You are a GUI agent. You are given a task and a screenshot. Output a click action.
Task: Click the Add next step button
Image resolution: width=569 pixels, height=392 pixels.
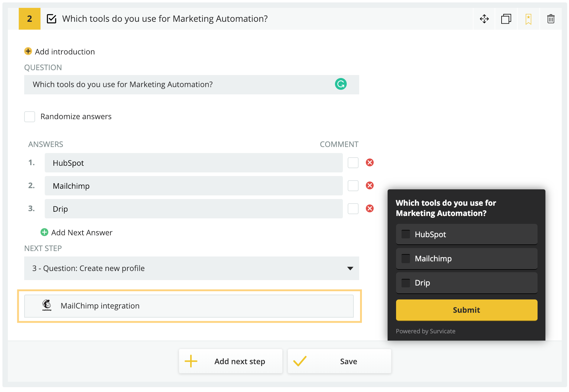coord(230,361)
